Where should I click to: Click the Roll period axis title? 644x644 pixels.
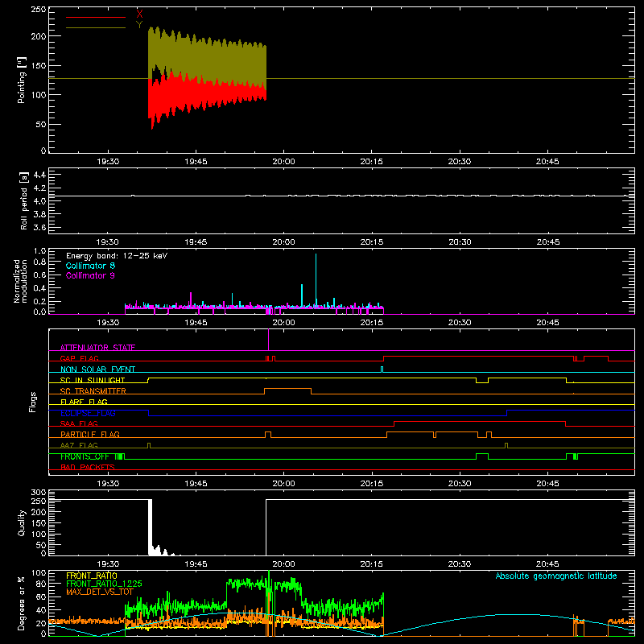coord(23,200)
